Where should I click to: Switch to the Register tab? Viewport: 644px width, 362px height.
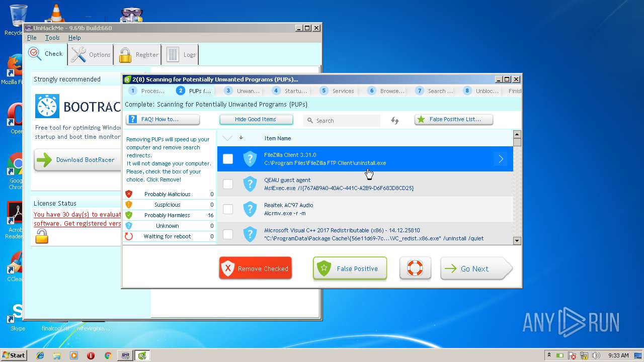[x=138, y=55]
